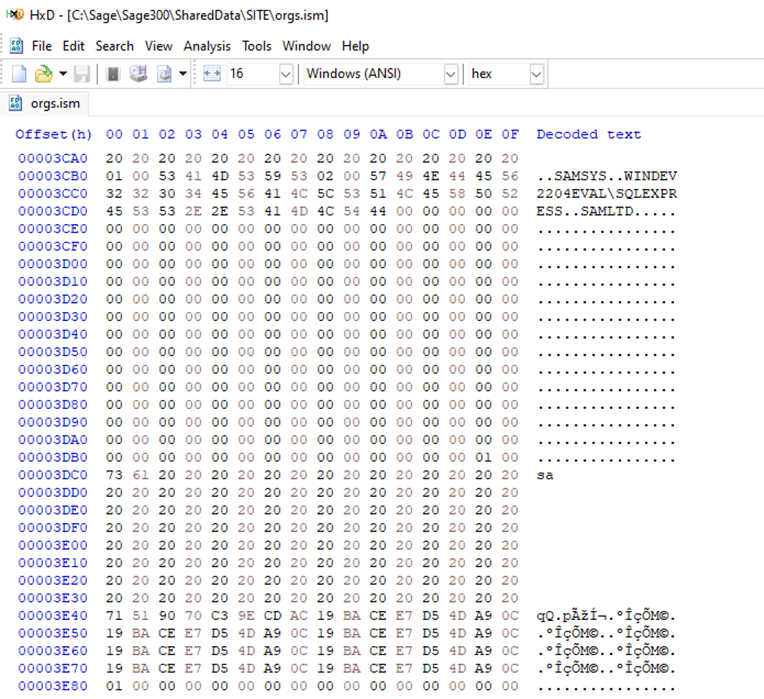
Task: Click the bytes-per-row width icon
Action: pos(211,74)
